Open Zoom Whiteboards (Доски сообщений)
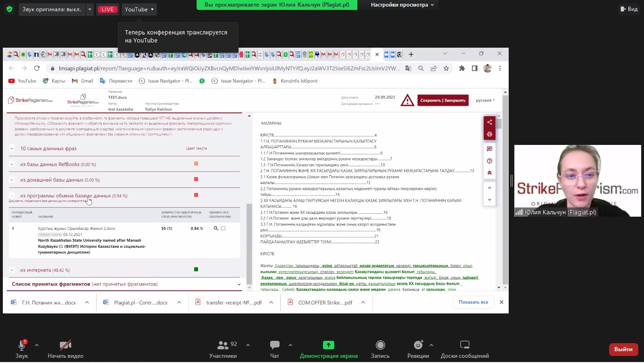Screen dimensions: 644x363 pyautogui.click(x=465, y=349)
